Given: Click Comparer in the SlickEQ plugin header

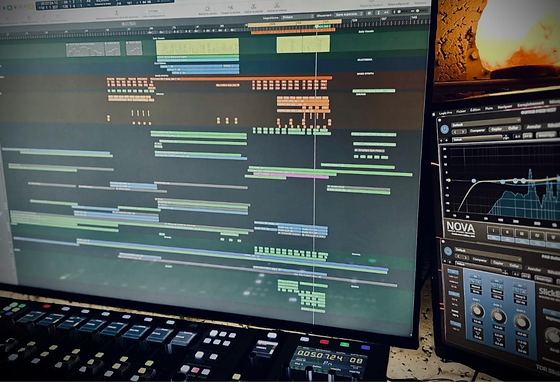Looking at the screenshot, I should pos(480,260).
